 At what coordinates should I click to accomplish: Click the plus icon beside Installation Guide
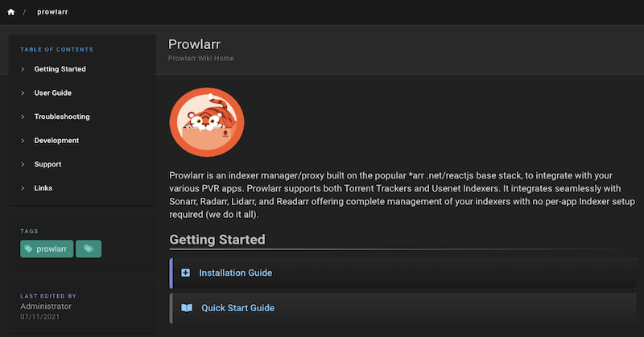186,273
